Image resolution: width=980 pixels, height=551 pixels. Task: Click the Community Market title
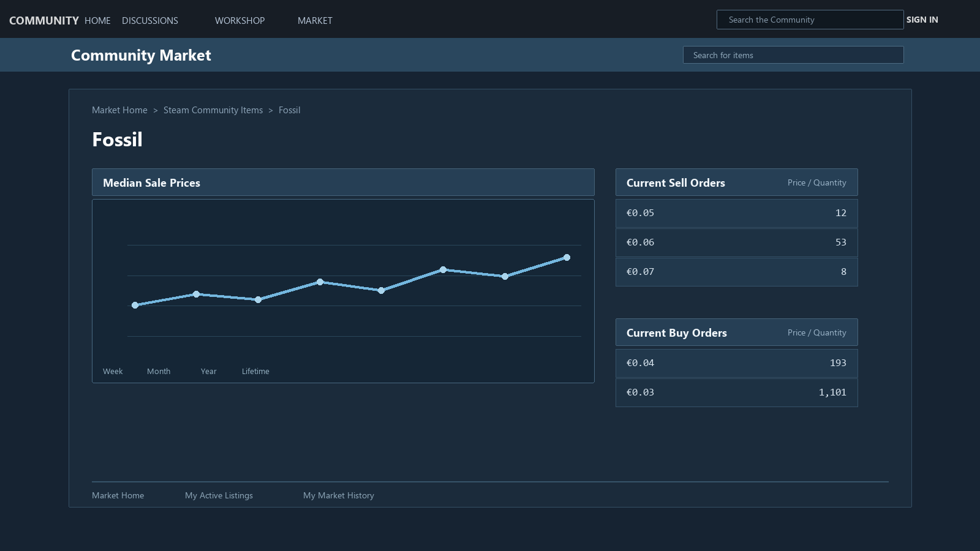141,55
